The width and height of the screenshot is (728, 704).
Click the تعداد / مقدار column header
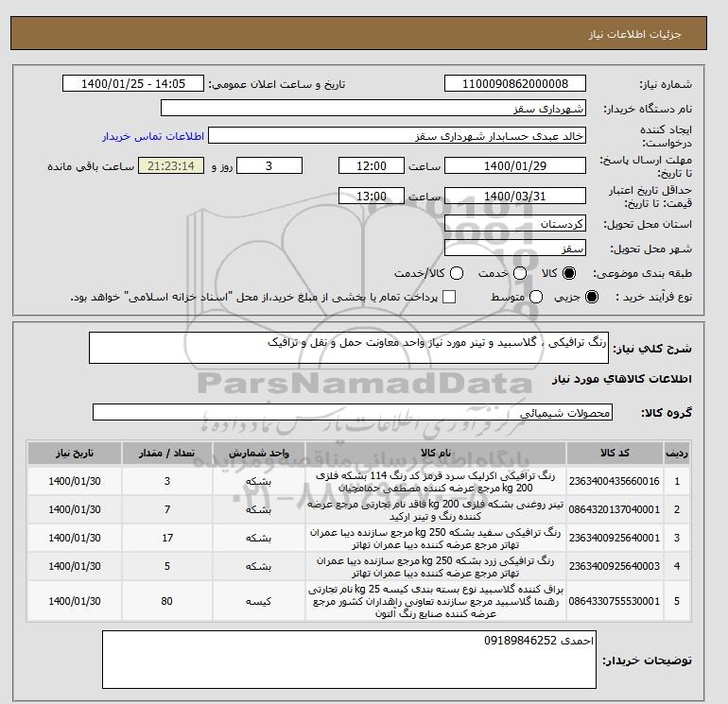[167, 453]
